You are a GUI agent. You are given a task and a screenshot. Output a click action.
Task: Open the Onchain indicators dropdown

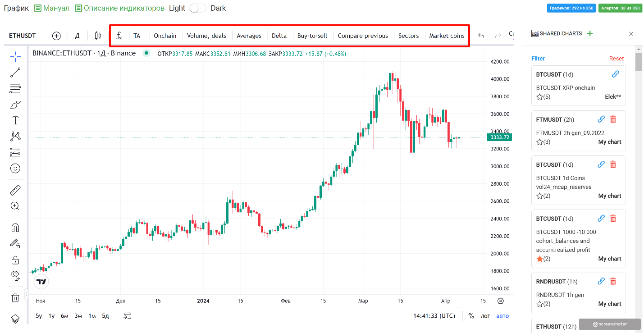click(x=165, y=36)
